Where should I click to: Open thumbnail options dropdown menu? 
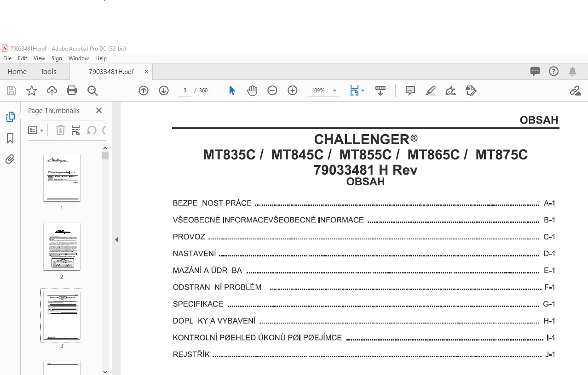(36, 131)
